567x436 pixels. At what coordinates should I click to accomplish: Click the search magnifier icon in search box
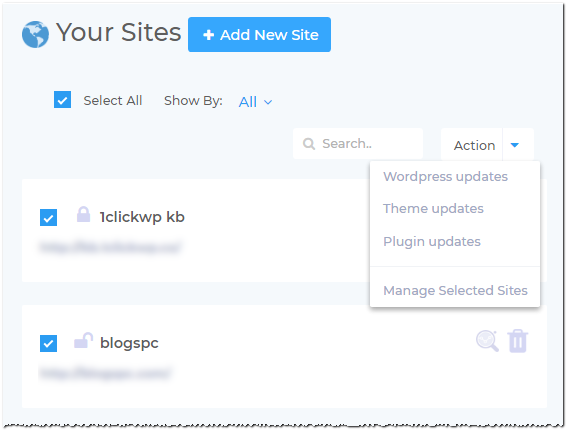click(x=309, y=144)
